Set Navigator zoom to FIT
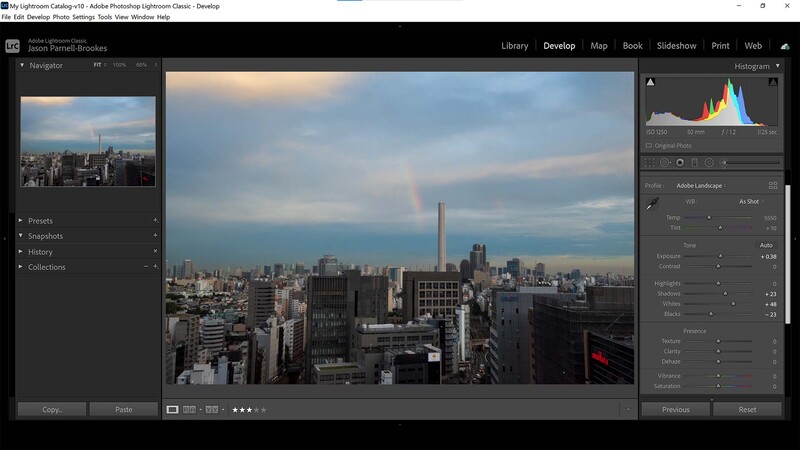The height and width of the screenshot is (450, 800). (x=97, y=65)
